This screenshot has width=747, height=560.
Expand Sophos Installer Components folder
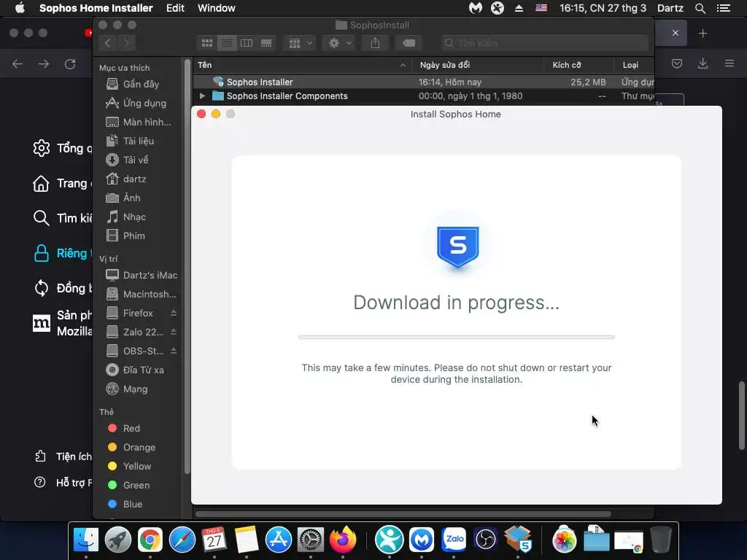click(202, 96)
